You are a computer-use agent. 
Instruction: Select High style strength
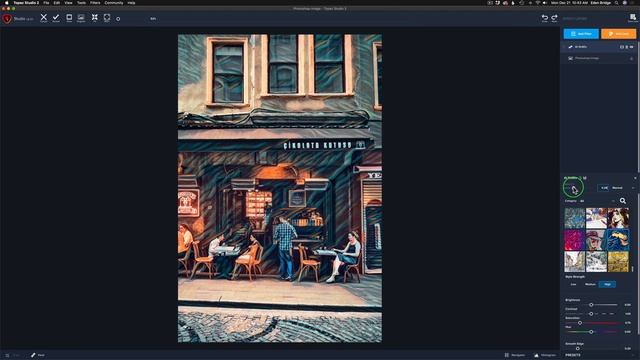click(607, 284)
